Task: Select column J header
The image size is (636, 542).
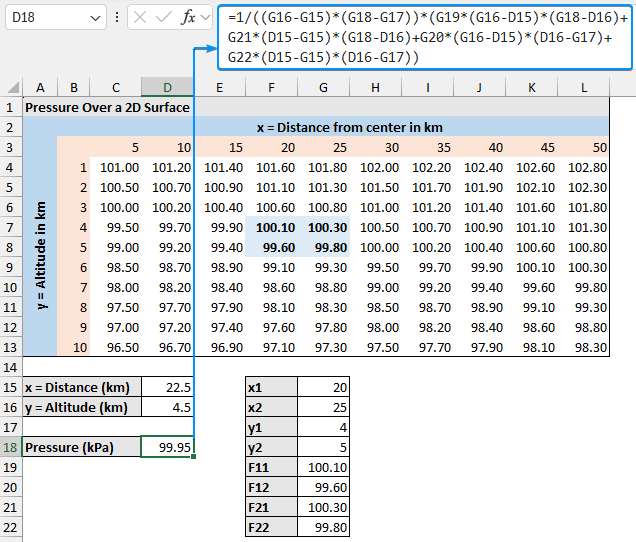Action: 479,87
